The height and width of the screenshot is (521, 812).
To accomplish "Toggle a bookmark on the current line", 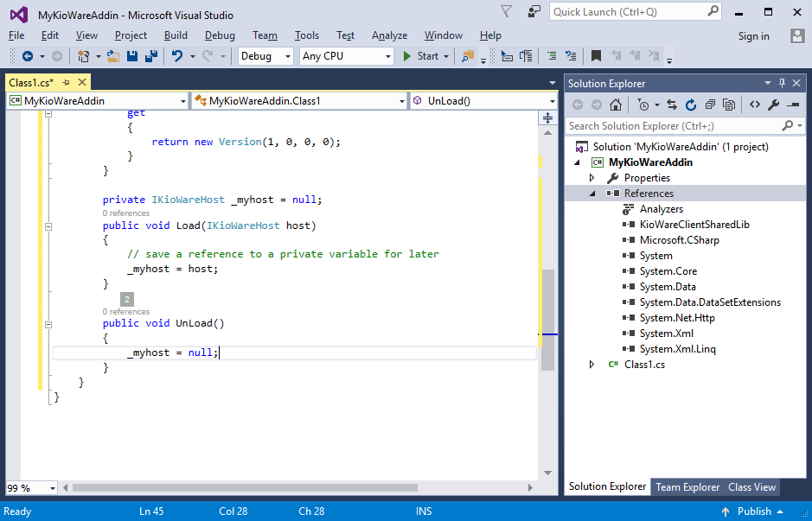I will (x=596, y=56).
